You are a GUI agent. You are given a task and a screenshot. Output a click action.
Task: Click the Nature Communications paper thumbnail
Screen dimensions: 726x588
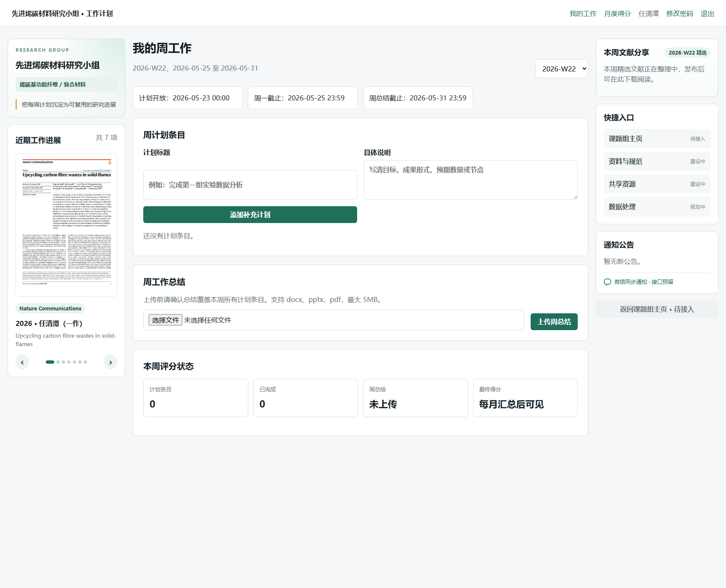coord(66,225)
